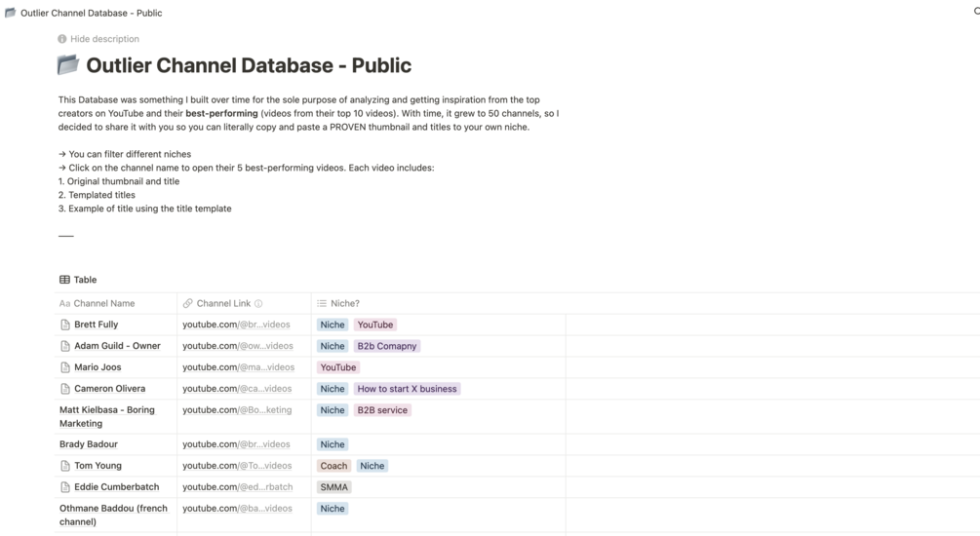Open the Niche? column header menu
The image size is (980, 536).
click(x=344, y=303)
